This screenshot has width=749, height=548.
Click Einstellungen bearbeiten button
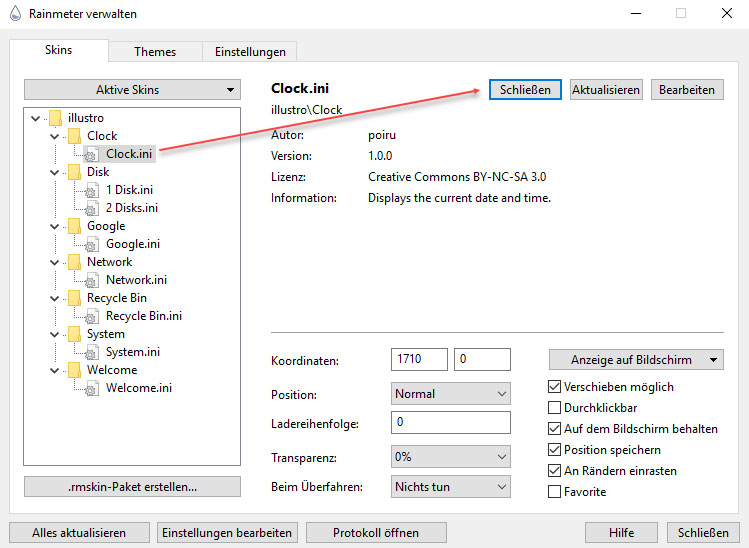tap(227, 532)
